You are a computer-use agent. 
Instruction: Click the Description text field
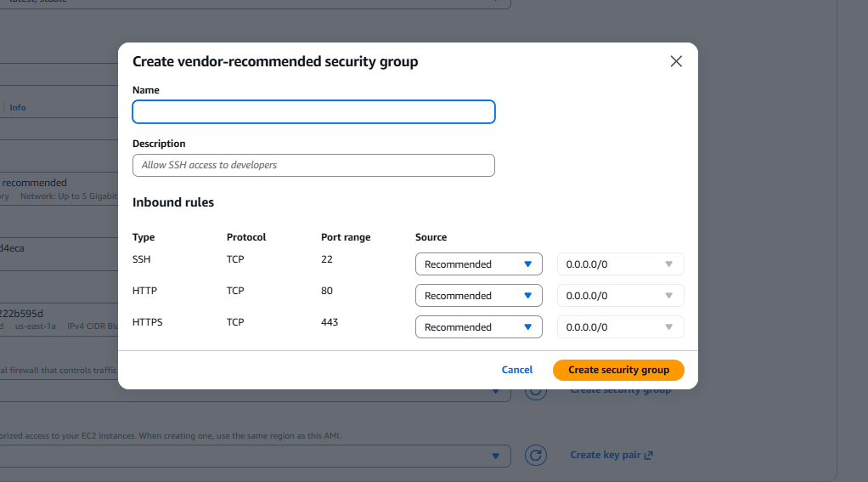[x=313, y=165]
